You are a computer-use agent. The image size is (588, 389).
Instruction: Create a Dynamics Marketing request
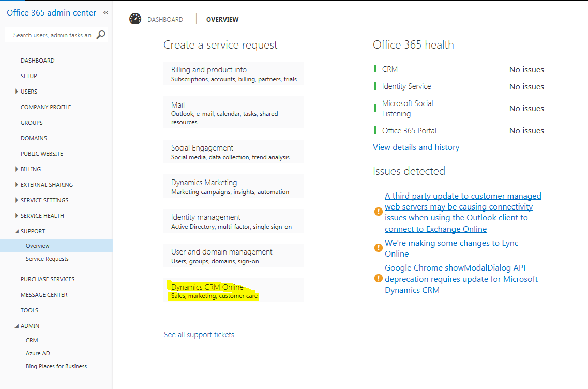pyautogui.click(x=234, y=186)
